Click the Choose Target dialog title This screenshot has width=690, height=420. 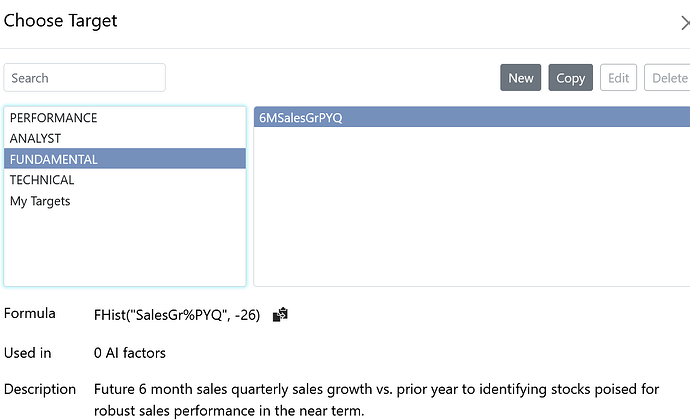[60, 21]
